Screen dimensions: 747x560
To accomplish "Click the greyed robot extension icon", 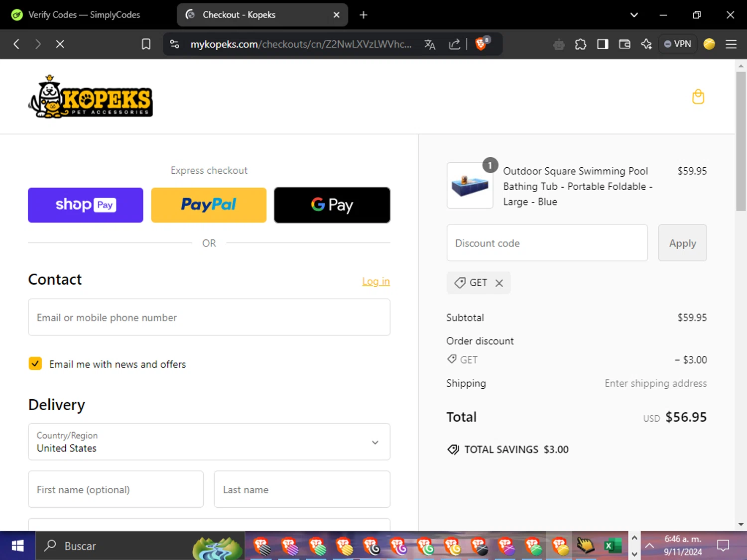I will click(x=559, y=44).
